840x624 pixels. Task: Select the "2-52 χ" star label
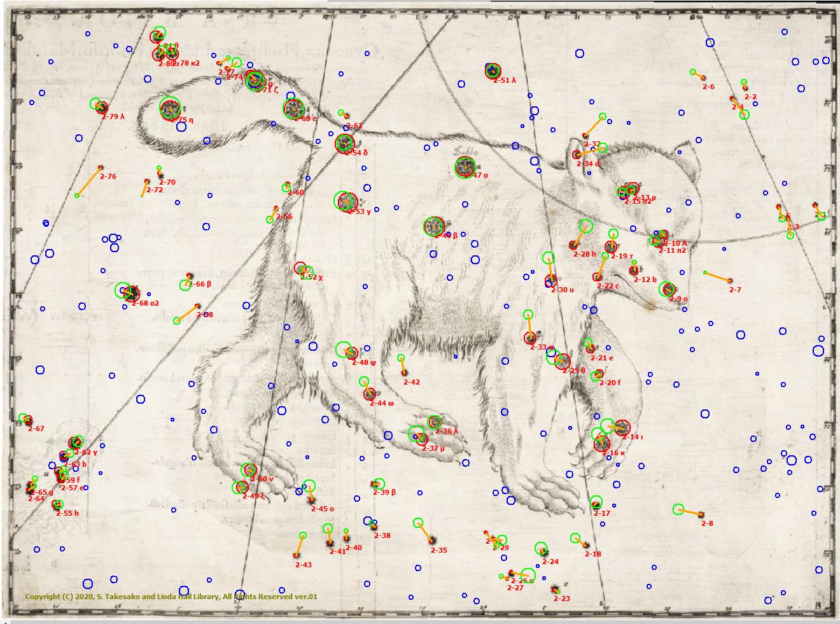pyautogui.click(x=312, y=277)
